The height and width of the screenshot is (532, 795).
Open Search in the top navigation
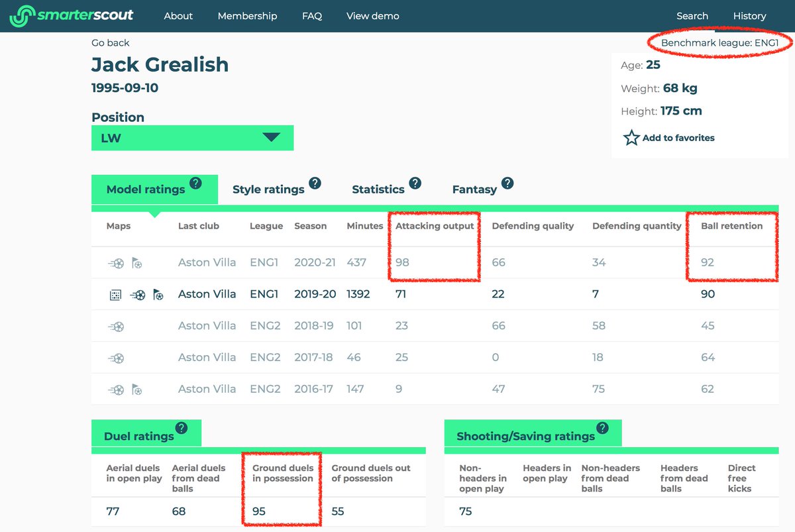692,16
